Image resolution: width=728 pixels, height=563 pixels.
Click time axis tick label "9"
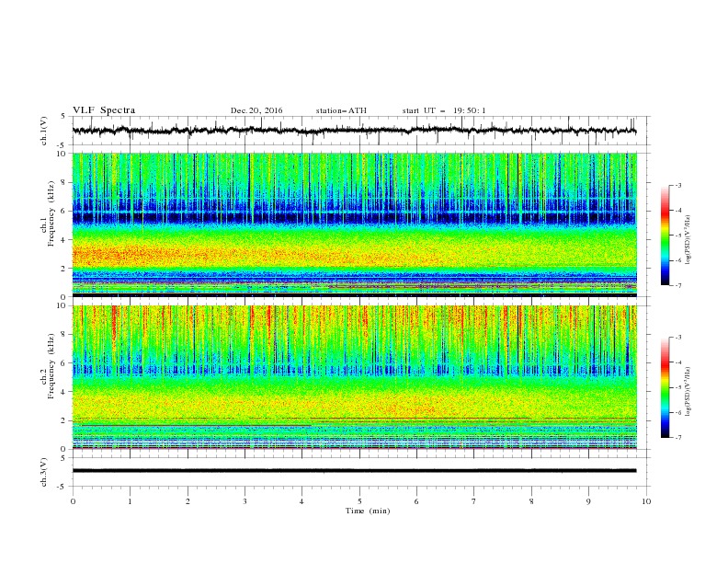click(x=588, y=501)
